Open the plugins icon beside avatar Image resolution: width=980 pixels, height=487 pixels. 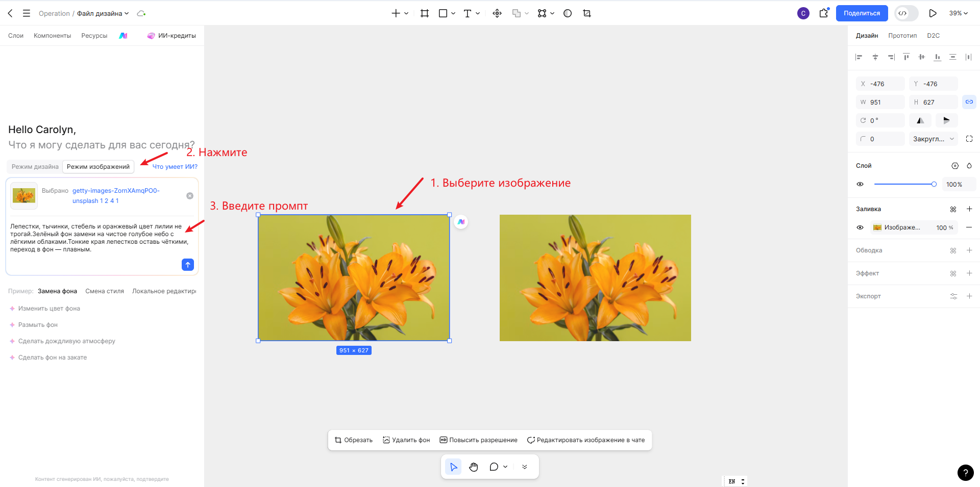pos(824,13)
